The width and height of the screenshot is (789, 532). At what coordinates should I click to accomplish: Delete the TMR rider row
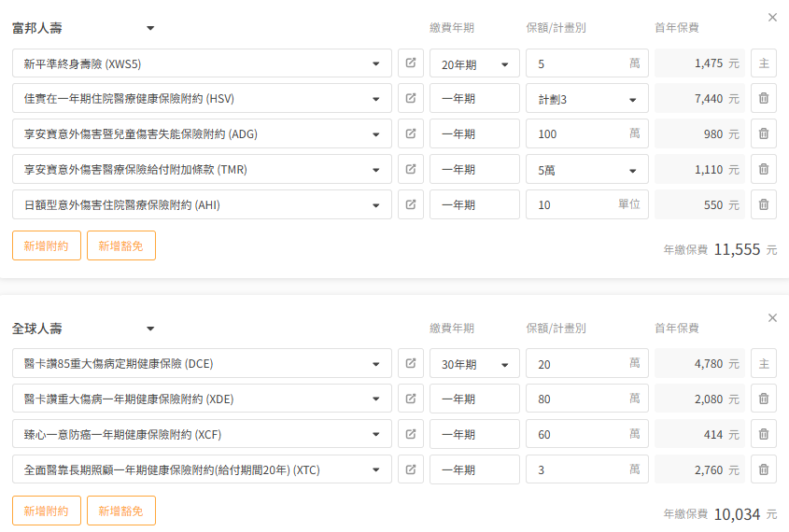(x=764, y=170)
